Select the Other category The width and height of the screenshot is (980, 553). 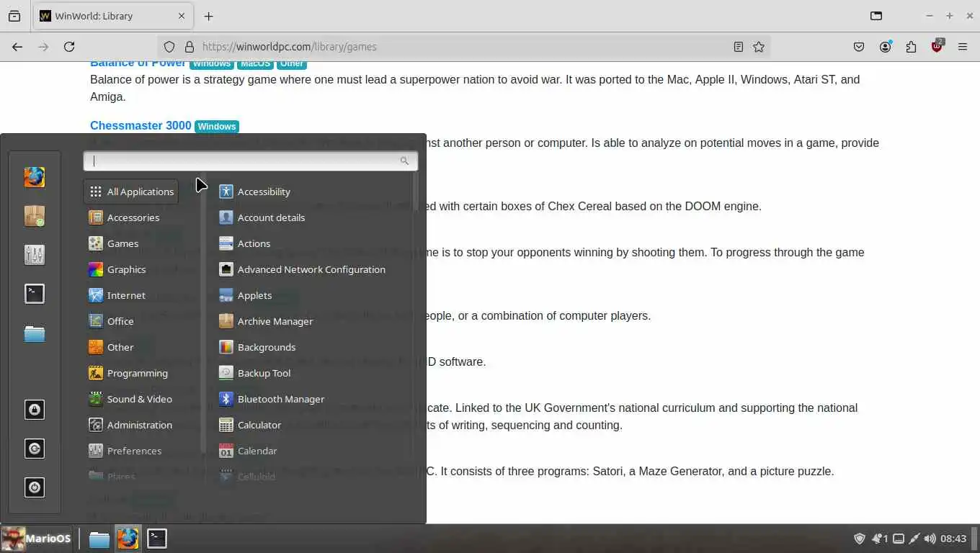coord(130,347)
